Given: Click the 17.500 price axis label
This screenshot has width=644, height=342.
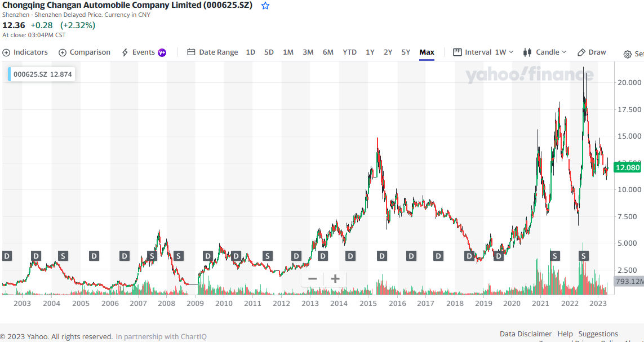Looking at the screenshot, I should tap(629, 110).
